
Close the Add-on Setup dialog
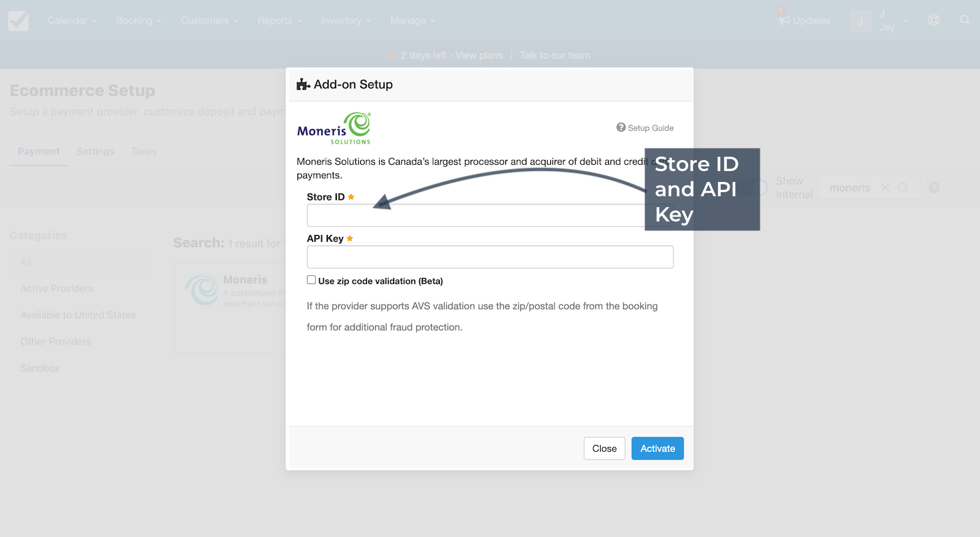pos(604,448)
